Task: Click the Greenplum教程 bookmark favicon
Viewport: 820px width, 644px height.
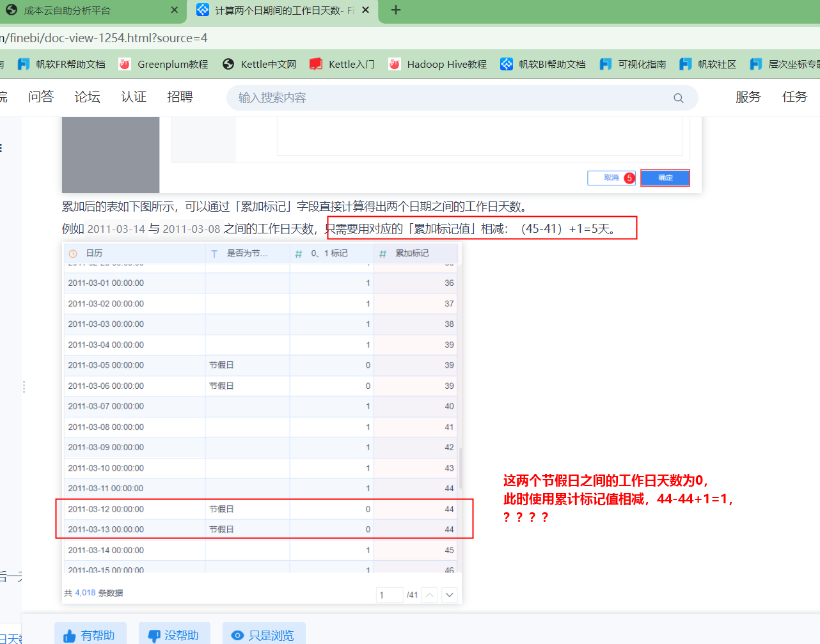Action: [125, 64]
